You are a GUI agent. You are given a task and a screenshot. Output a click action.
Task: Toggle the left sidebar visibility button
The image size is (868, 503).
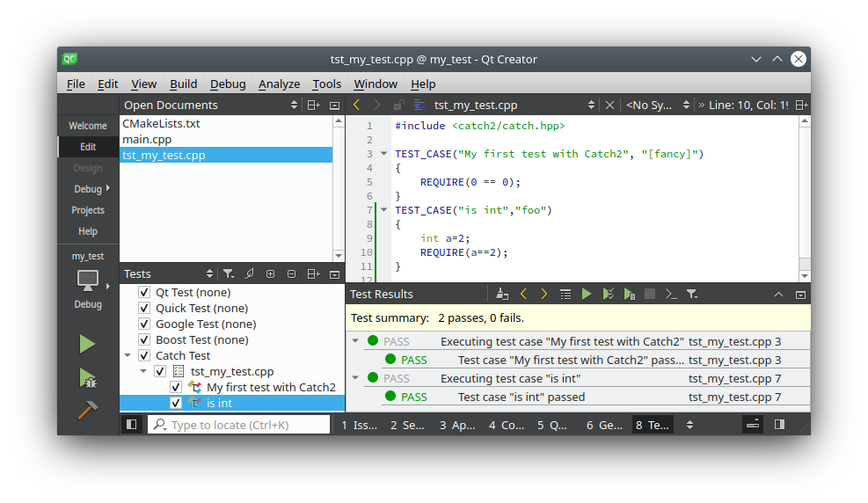[x=131, y=425]
